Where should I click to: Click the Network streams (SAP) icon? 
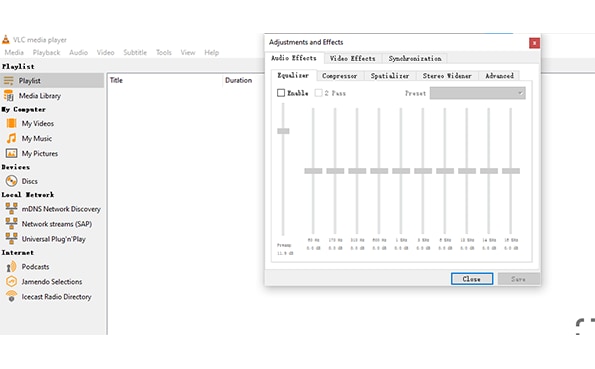(x=11, y=224)
